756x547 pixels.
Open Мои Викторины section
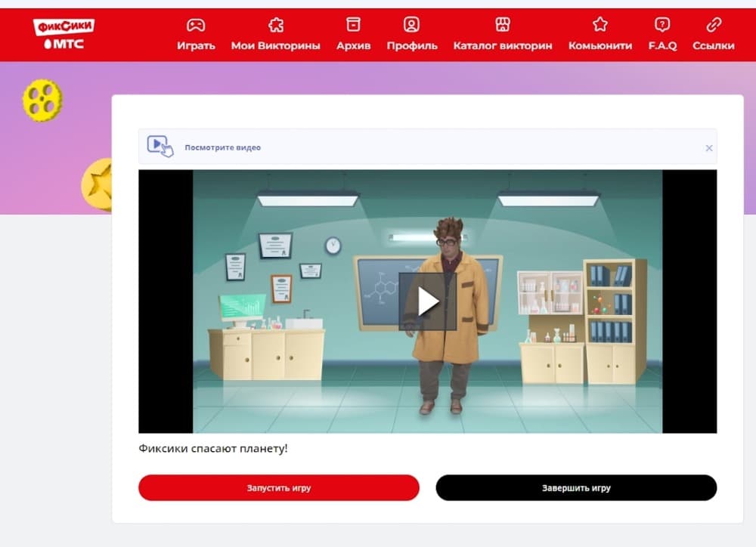click(x=276, y=46)
